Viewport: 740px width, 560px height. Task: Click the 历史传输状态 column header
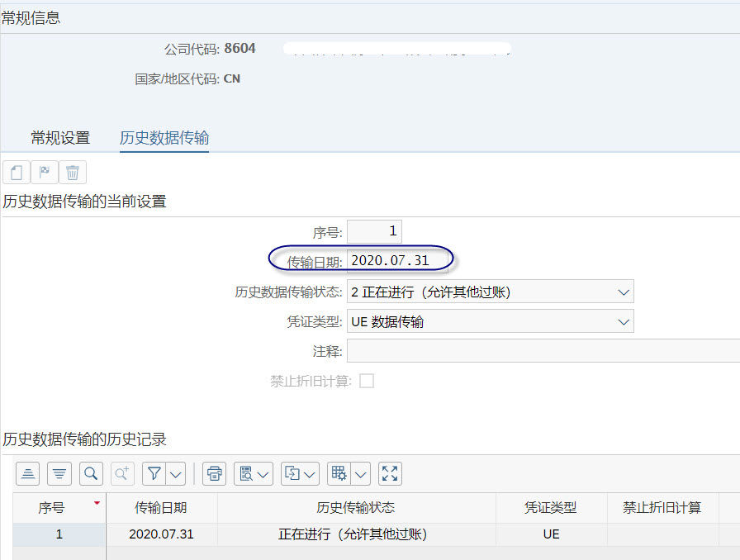(356, 508)
